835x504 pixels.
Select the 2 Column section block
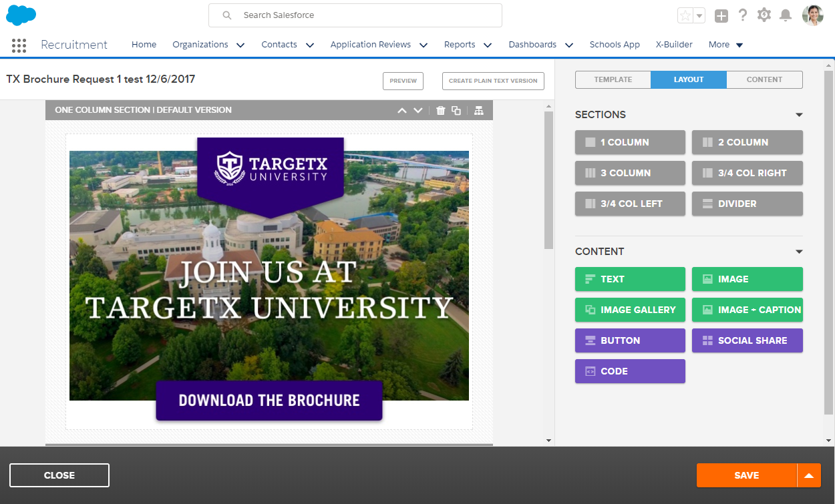click(x=747, y=142)
